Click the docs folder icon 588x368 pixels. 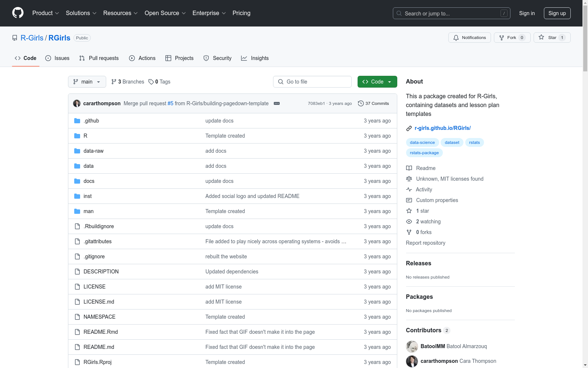pyautogui.click(x=77, y=181)
